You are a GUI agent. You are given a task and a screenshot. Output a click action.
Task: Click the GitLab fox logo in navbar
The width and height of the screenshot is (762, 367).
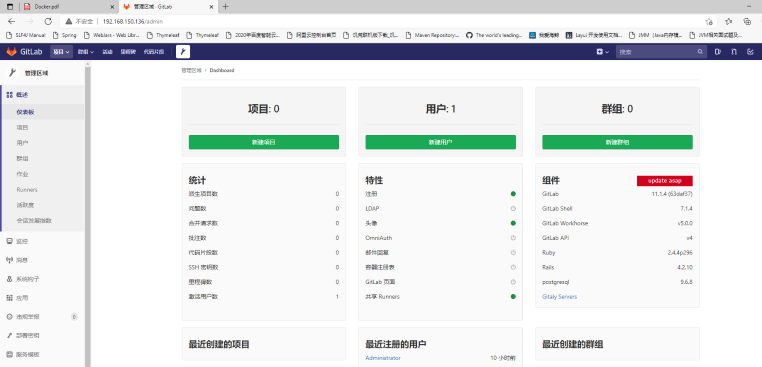[12, 52]
